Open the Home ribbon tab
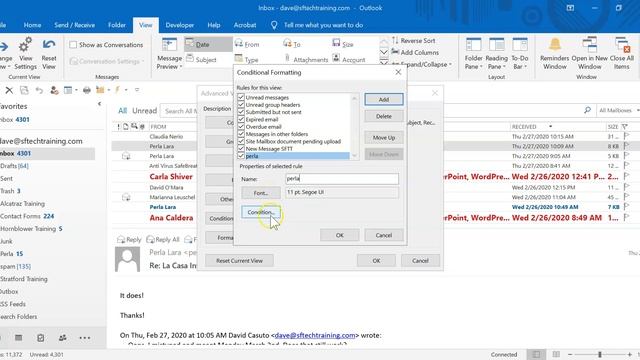Image resolution: width=640 pixels, height=360 pixels. click(32, 25)
